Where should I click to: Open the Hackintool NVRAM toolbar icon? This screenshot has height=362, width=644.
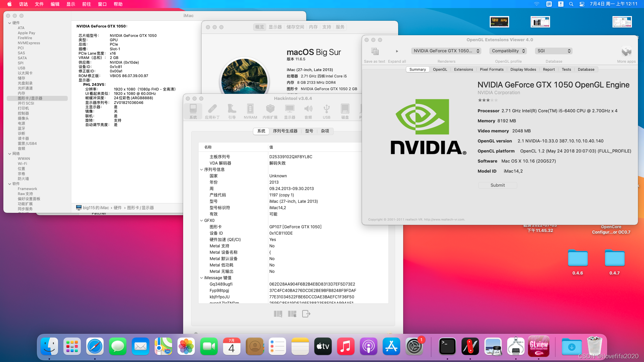coord(250,109)
